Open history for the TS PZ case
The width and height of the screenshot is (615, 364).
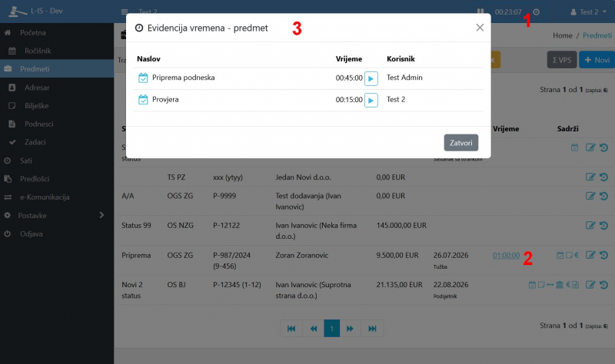click(x=604, y=177)
